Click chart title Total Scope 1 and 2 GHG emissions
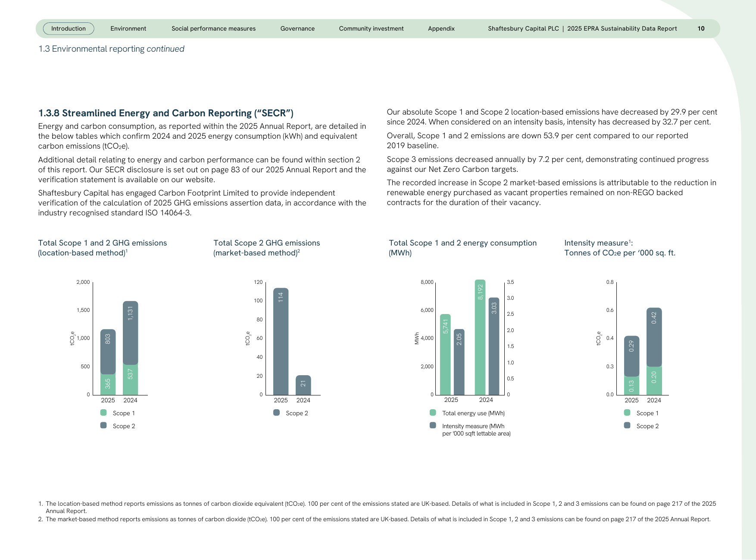This screenshot has width=756, height=560. 103,248
